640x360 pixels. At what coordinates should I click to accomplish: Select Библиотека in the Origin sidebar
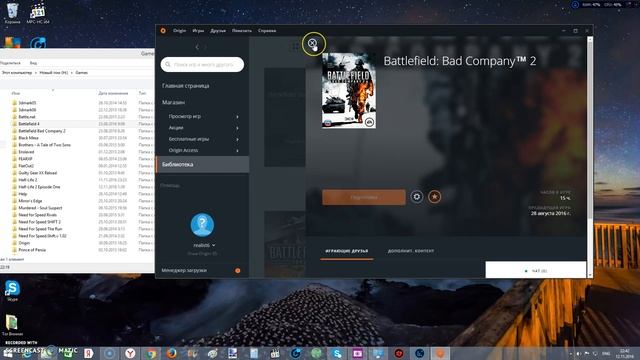(202, 164)
